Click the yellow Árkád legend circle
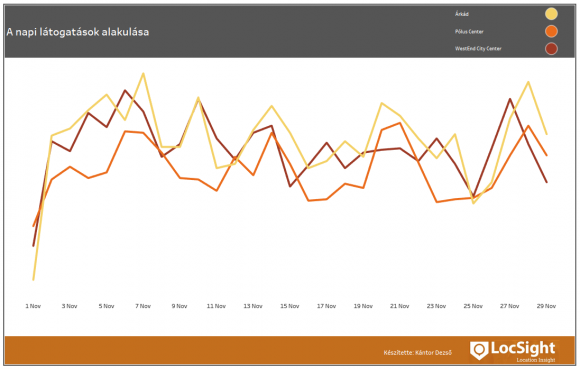 (x=551, y=14)
